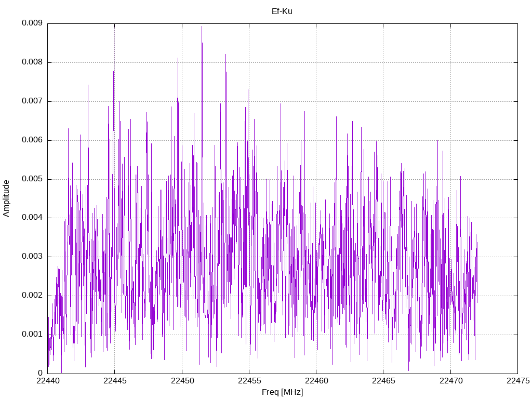Click the y-axis tick label 0.004
532x399 pixels.
tap(32, 218)
